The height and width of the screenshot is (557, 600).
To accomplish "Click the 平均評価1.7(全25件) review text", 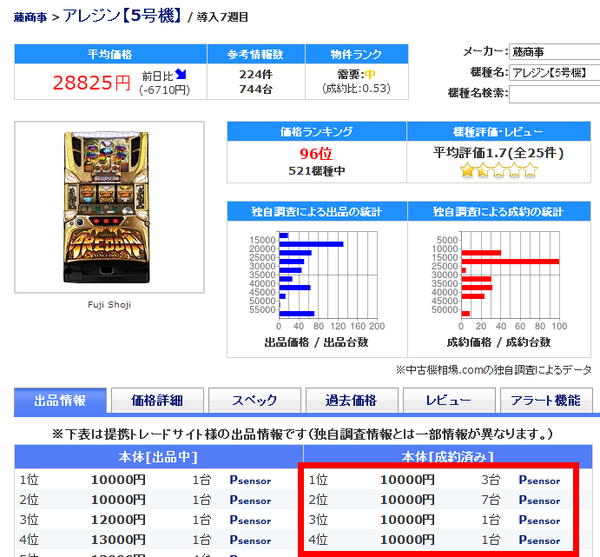I will click(499, 153).
